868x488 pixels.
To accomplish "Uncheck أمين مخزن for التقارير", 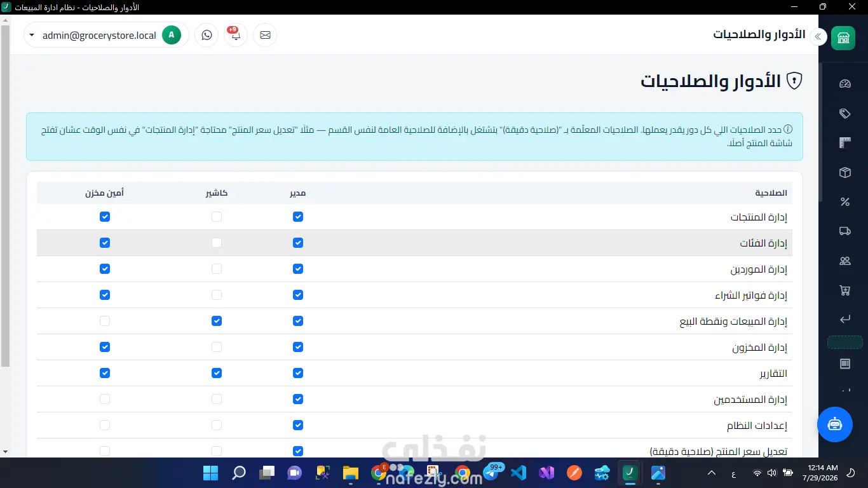I will click(105, 373).
